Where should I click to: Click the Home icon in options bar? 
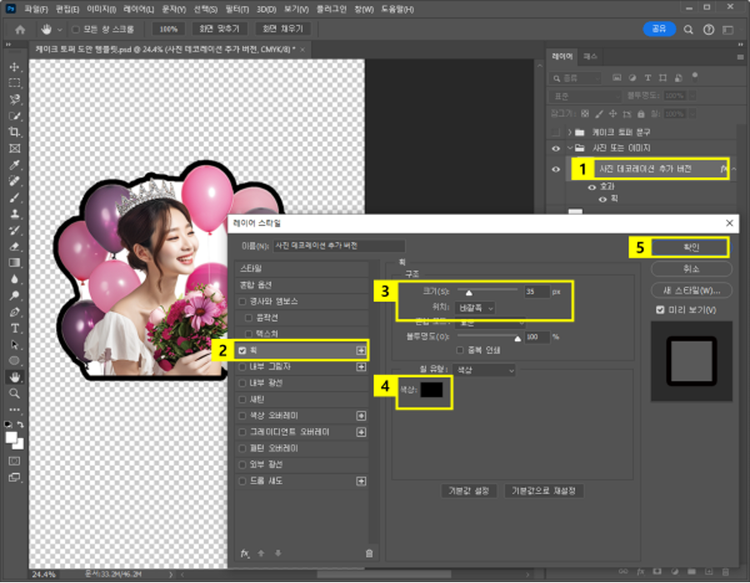pos(20,30)
